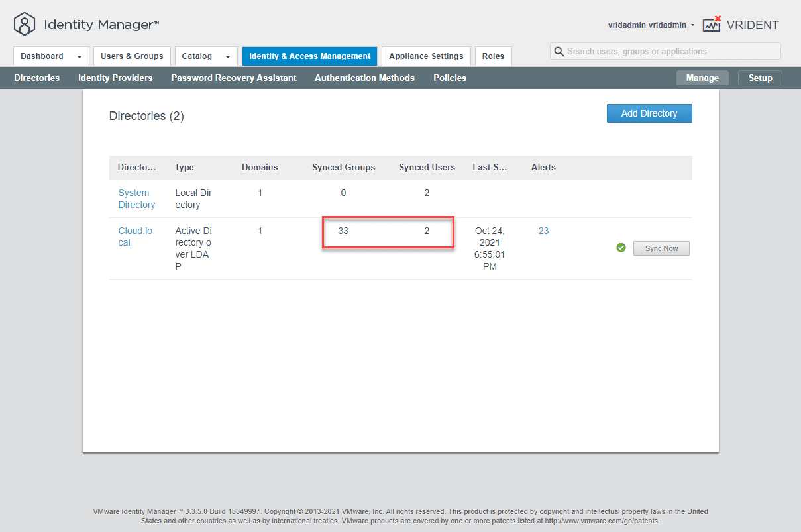
Task: Click the Dashboard tab label
Action: 42,56
